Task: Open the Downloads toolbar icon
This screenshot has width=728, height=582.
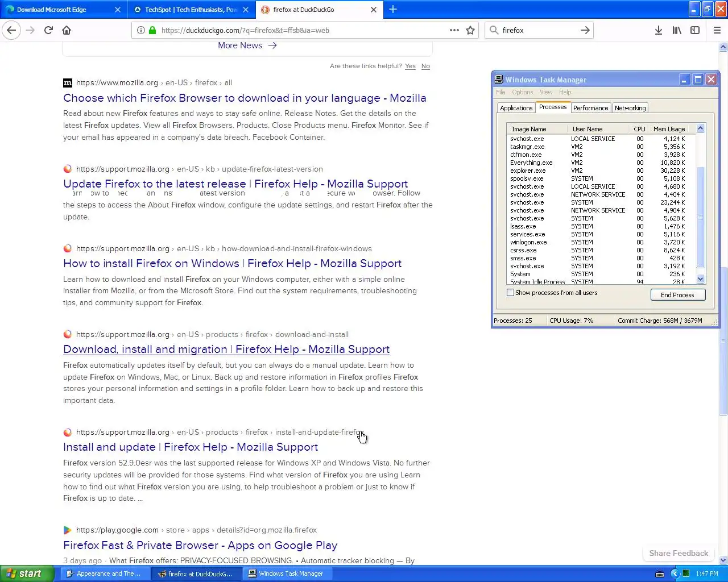Action: tap(659, 30)
